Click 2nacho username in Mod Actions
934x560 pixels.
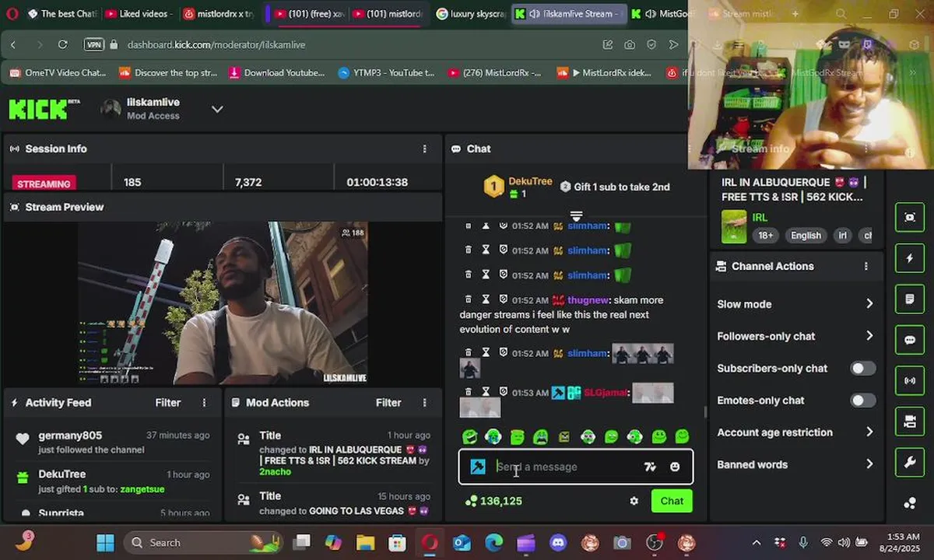[x=275, y=472]
